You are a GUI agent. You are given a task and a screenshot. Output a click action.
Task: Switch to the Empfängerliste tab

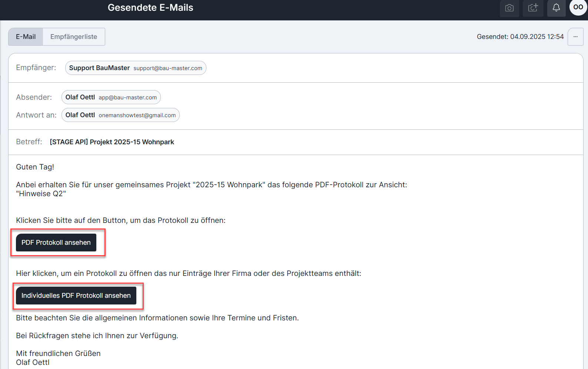(x=74, y=37)
